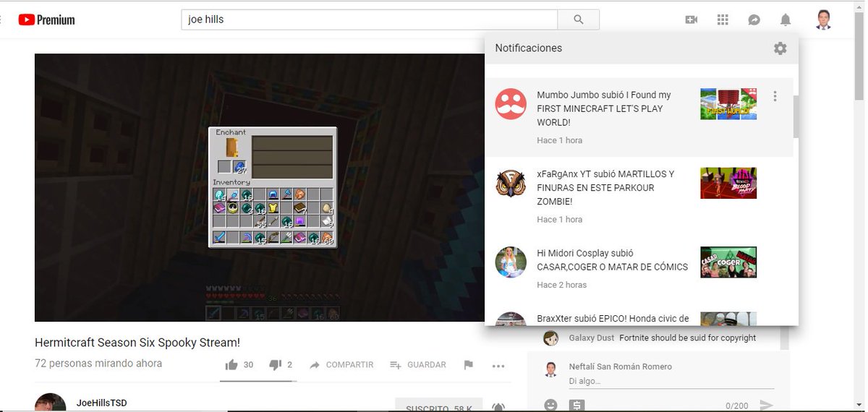Open BraxXter Honda civic thumbnail
Viewport: 868px width, 412px height.
click(728, 319)
